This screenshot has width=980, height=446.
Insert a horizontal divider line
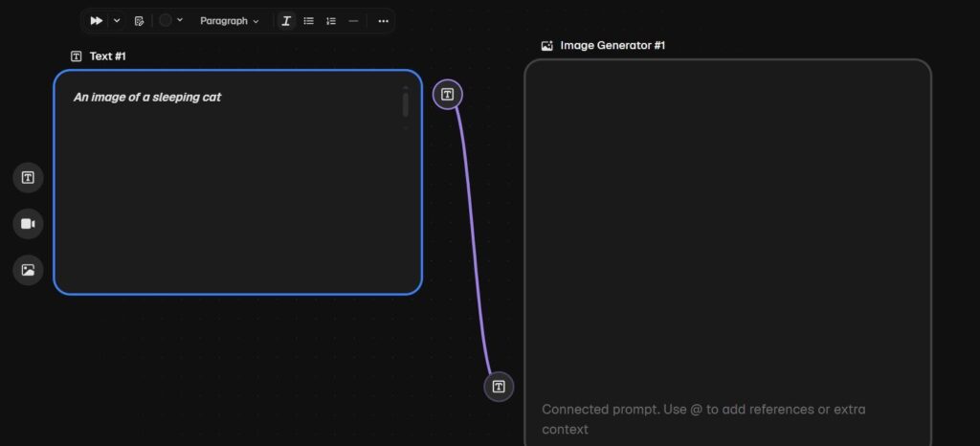[x=354, y=21]
